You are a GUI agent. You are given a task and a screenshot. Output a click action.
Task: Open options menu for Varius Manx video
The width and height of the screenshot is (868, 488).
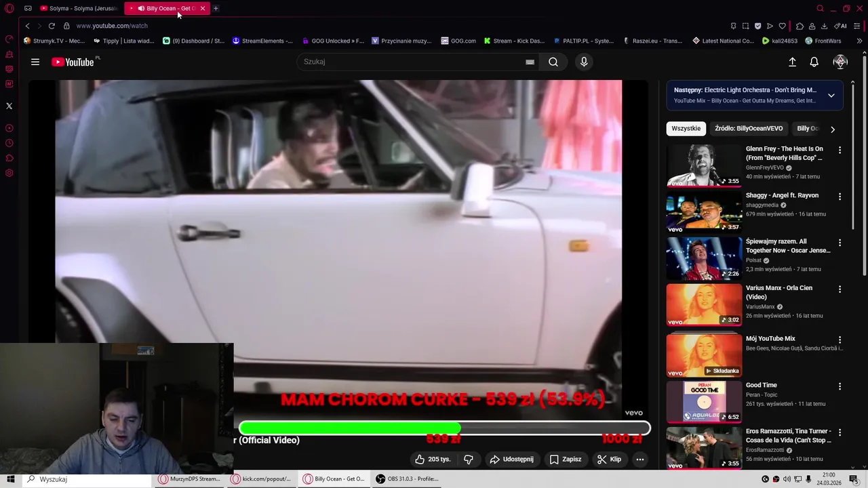(x=840, y=289)
